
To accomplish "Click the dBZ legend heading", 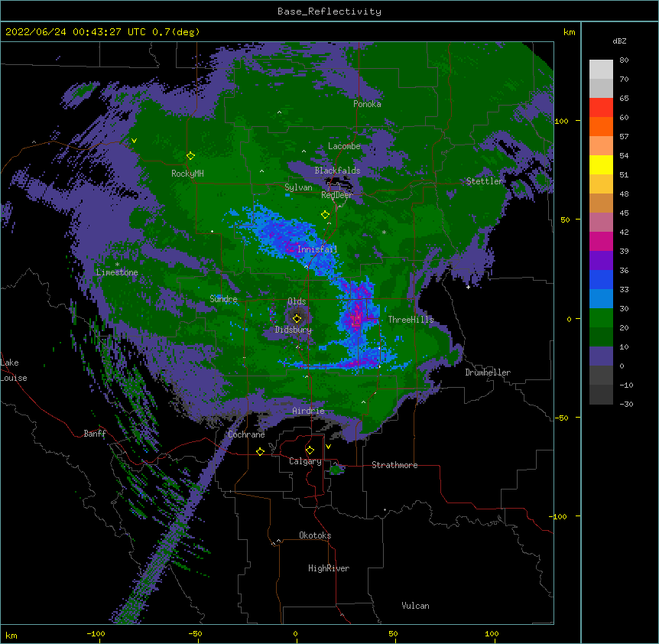I will (619, 41).
